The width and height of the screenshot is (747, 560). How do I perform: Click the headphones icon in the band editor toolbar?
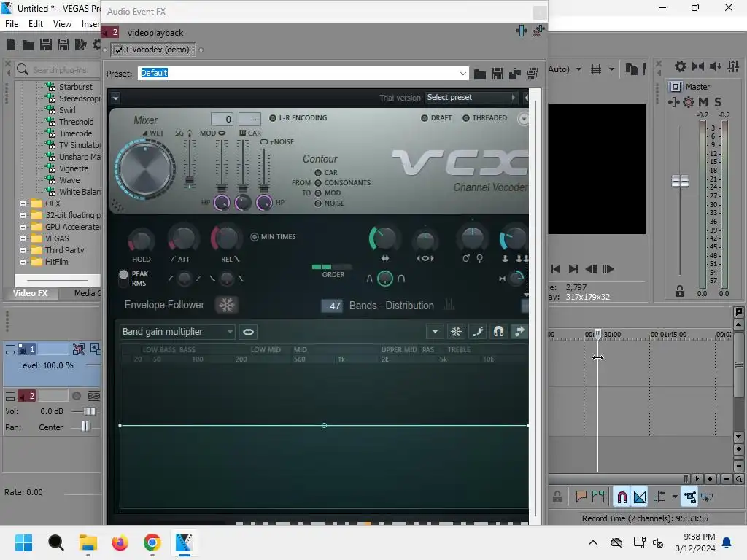(x=498, y=332)
